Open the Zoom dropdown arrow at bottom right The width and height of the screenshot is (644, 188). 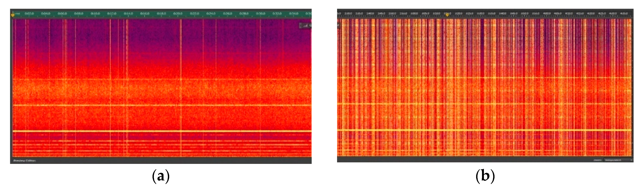pyautogui.click(x=631, y=160)
